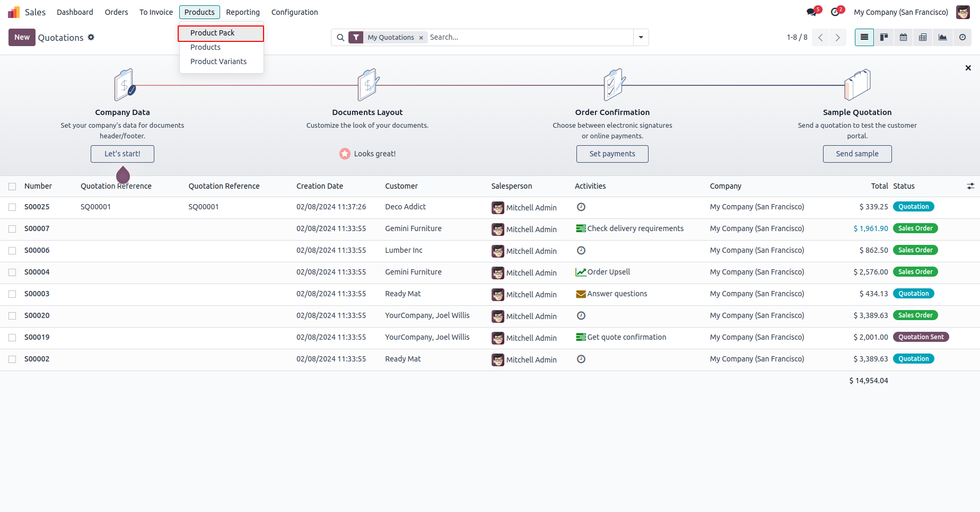Select the checkbox for order S00020
The height and width of the screenshot is (512, 980).
(12, 316)
